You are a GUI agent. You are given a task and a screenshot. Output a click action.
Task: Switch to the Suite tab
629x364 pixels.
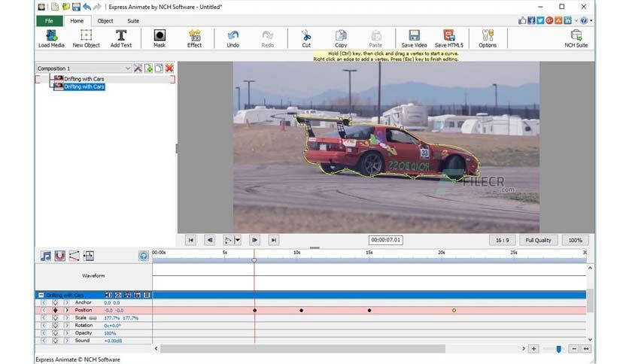click(x=133, y=21)
